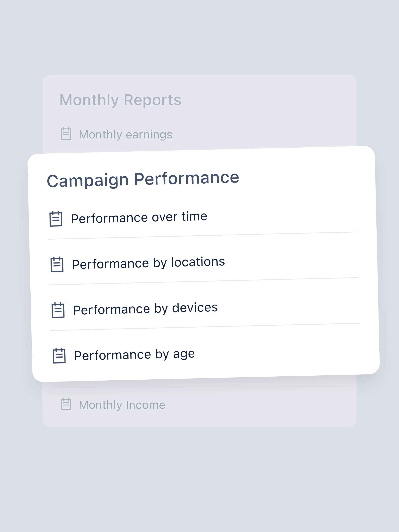Click the divider line under Performance by devices
The width and height of the screenshot is (399, 532).
coord(205,327)
